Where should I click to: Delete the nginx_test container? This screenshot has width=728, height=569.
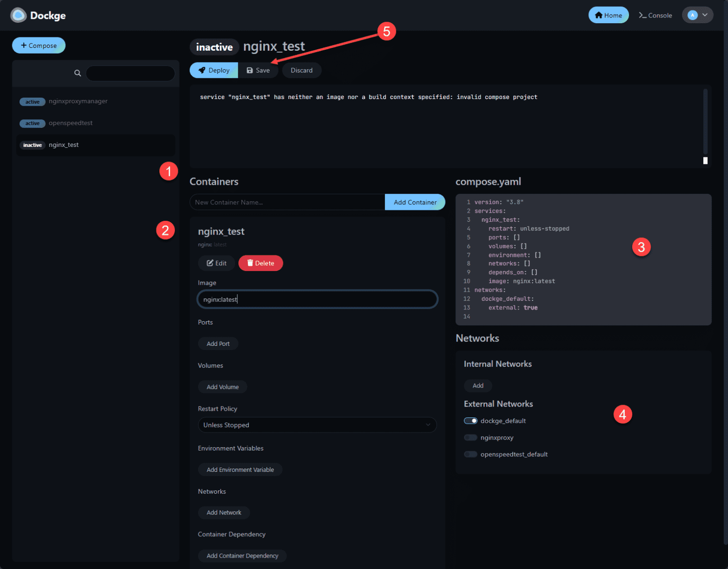[260, 263]
